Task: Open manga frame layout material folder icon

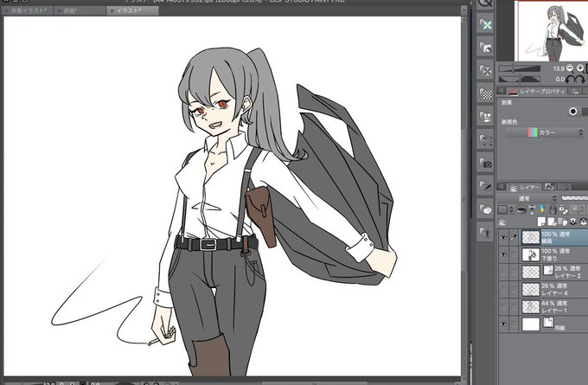Action: point(486,117)
